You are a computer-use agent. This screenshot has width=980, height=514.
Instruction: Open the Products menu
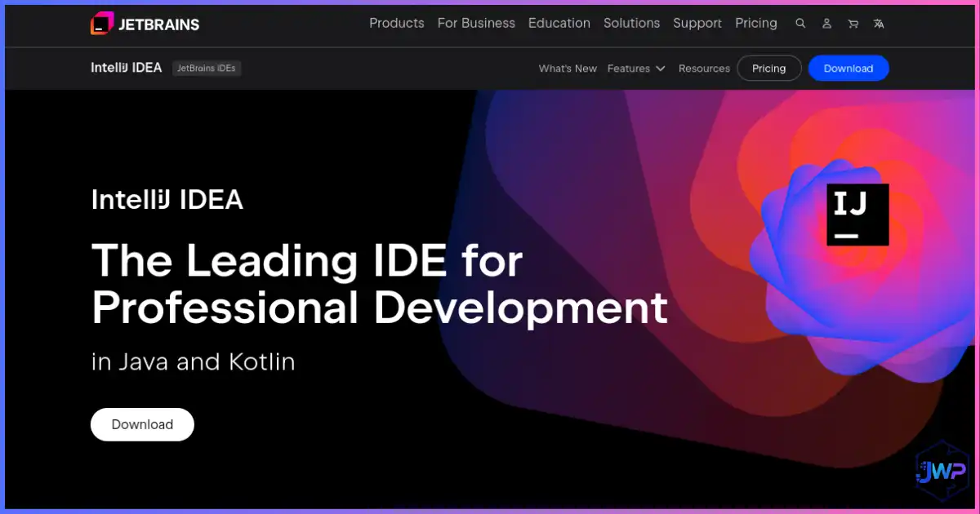[x=397, y=23]
